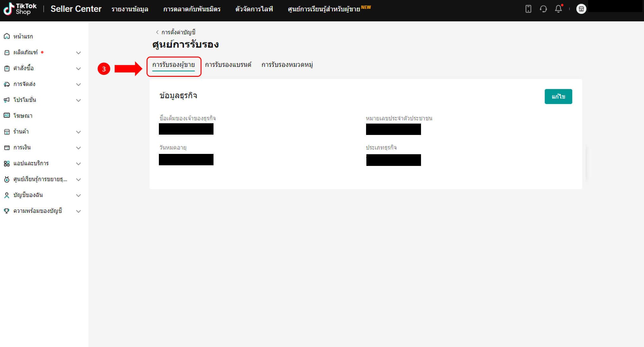Click the customer support headset icon

coord(543,9)
